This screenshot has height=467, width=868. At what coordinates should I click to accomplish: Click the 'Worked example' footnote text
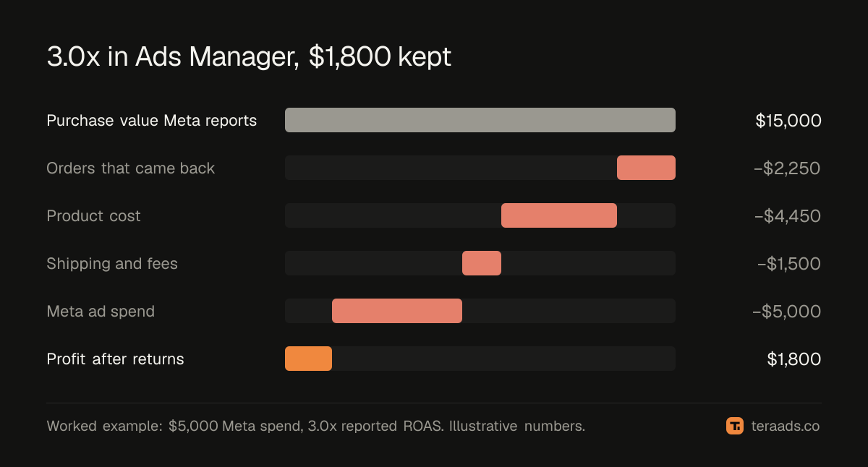(316, 427)
